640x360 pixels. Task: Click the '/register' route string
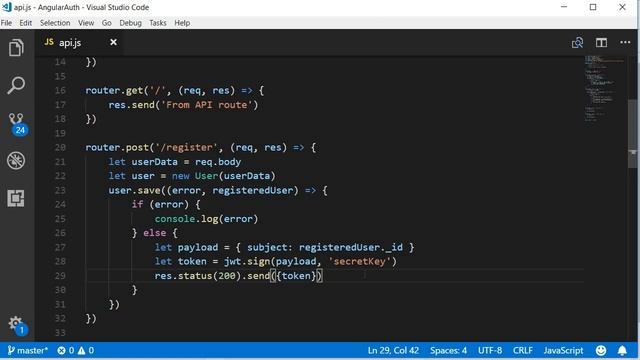pos(187,147)
